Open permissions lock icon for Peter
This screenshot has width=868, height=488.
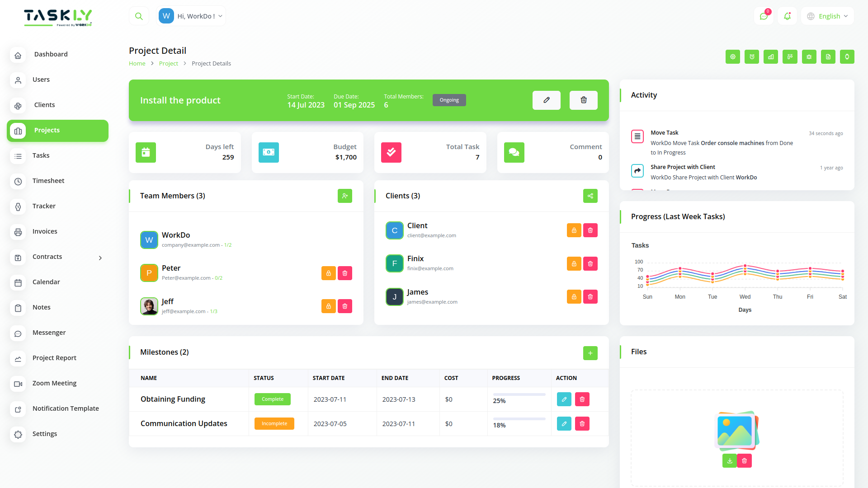[x=328, y=273]
